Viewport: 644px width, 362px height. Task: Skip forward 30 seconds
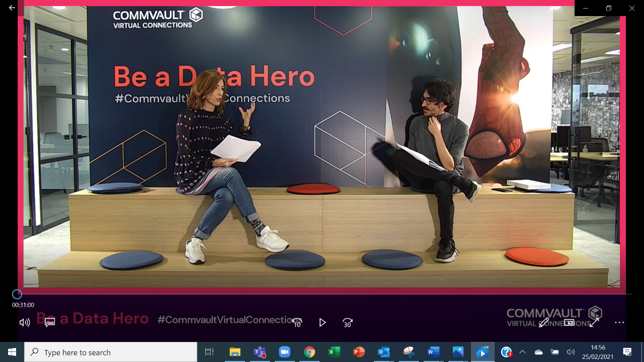coord(347,323)
